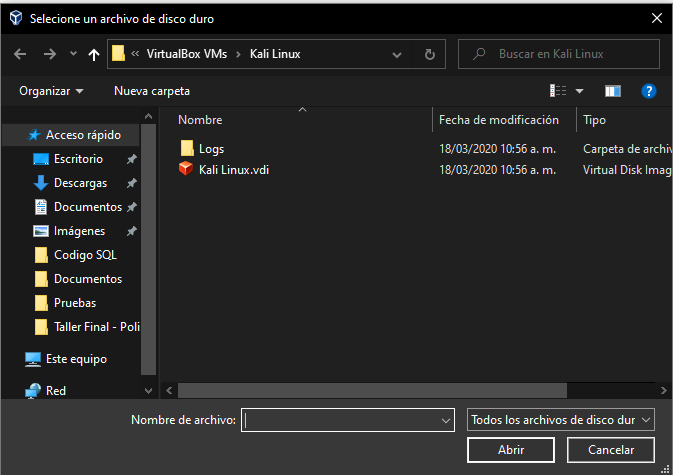Image resolution: width=673 pixels, height=475 pixels.
Task: Click the pin icon next to Descargas
Action: [x=132, y=183]
